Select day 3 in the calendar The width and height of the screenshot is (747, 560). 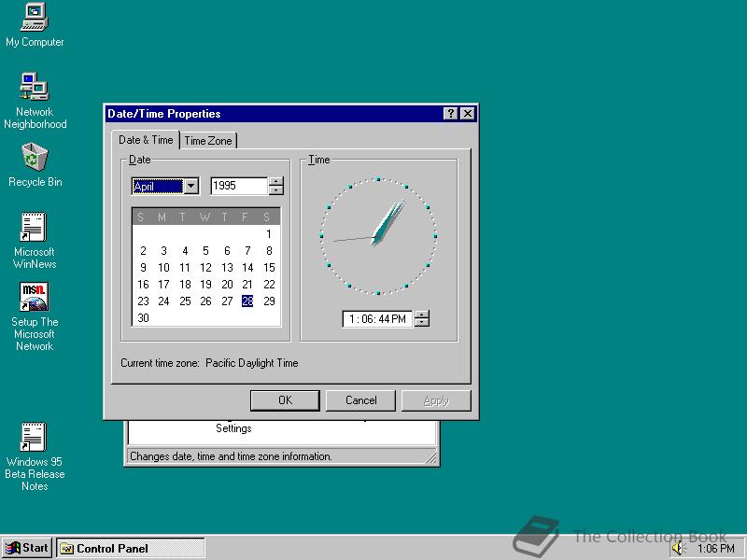click(x=164, y=251)
